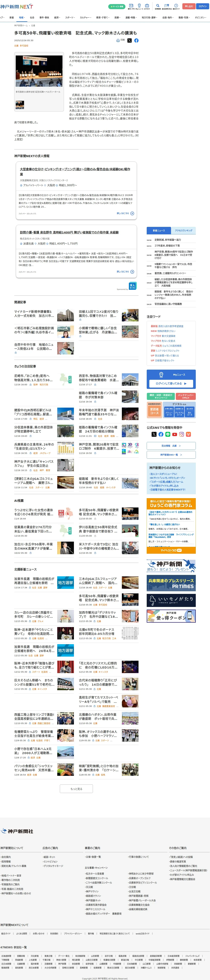The width and height of the screenshot is (210, 980).
Task: Open news item 25年産米、卸値初の下落
Action: pyautogui.click(x=167, y=246)
